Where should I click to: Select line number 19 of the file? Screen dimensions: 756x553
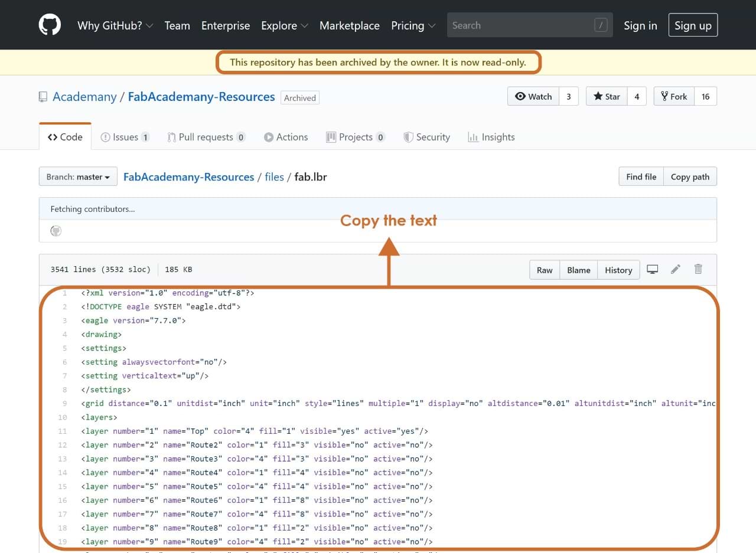click(63, 541)
